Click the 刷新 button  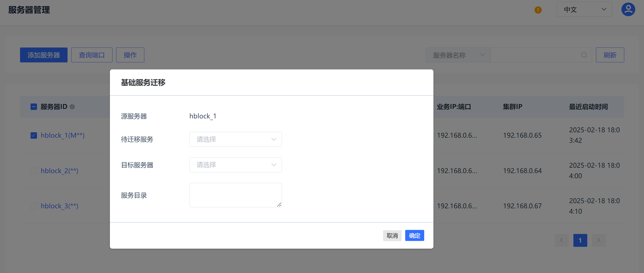[x=610, y=55]
